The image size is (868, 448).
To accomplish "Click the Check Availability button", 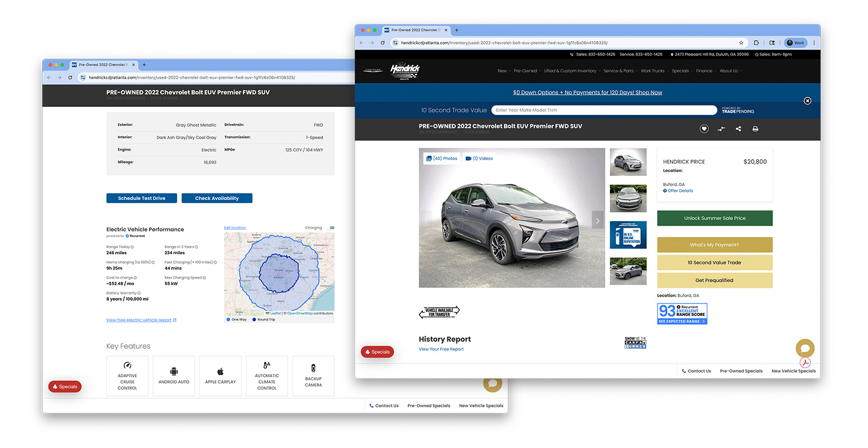I will point(217,198).
